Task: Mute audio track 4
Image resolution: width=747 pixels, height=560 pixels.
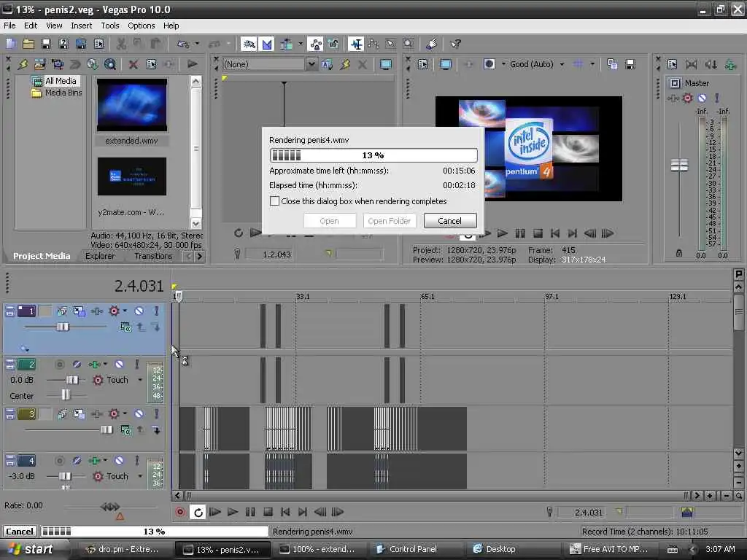Action: click(119, 461)
